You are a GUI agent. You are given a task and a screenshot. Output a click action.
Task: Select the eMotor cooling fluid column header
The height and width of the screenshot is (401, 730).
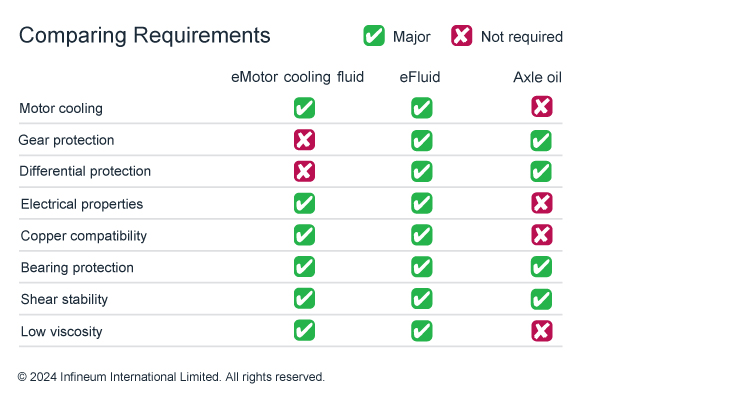click(297, 77)
